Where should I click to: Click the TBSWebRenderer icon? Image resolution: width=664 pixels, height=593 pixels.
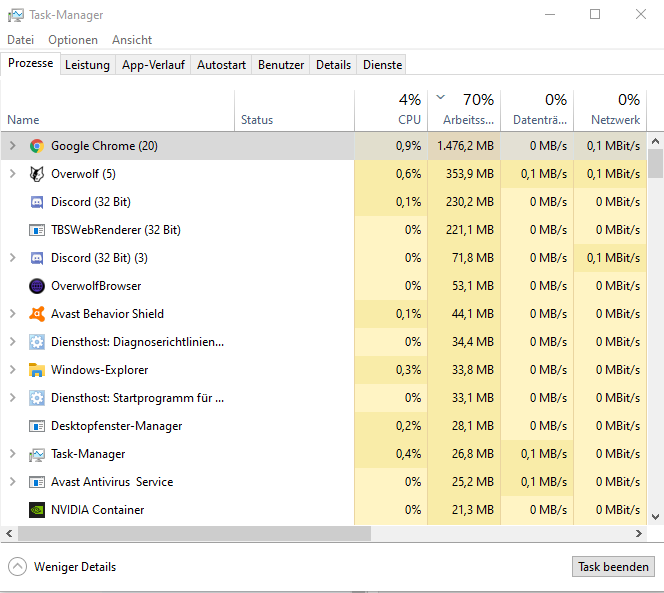37,230
